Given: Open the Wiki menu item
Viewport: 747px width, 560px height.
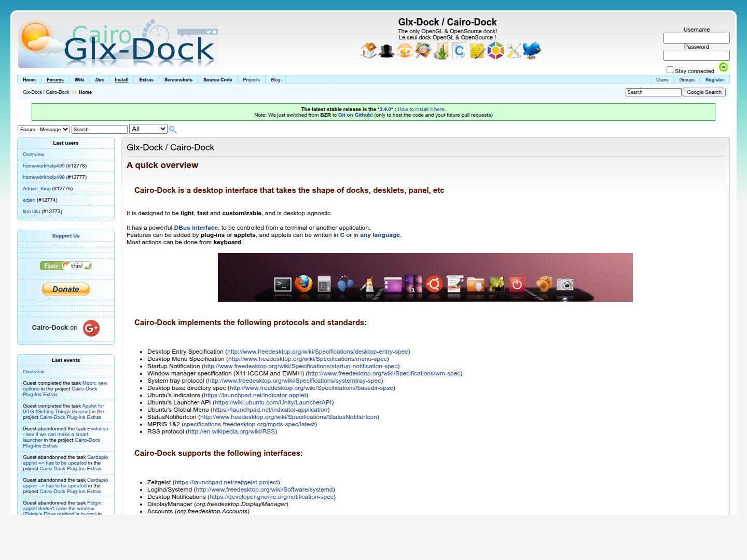Looking at the screenshot, I should [x=79, y=80].
